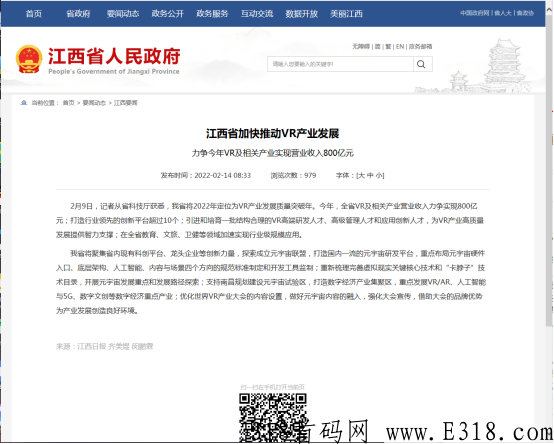Click the QR code image
This screenshot has width=554, height=444.
coord(272,418)
